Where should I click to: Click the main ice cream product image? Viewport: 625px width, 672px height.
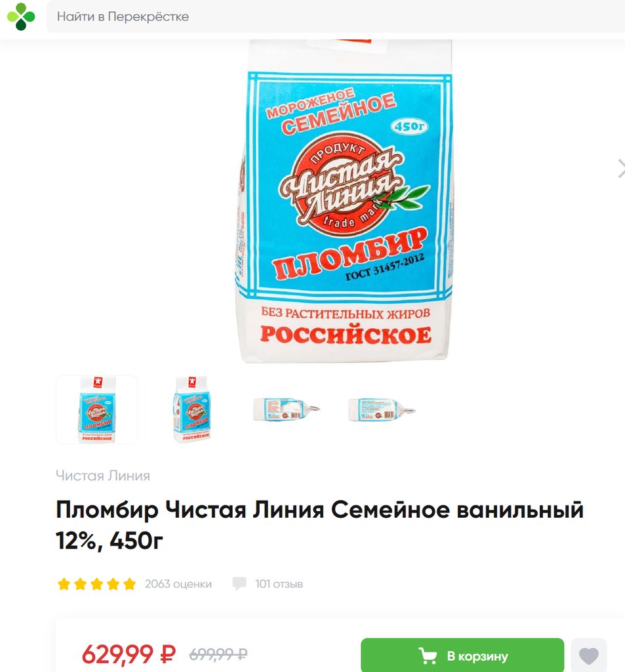click(345, 201)
